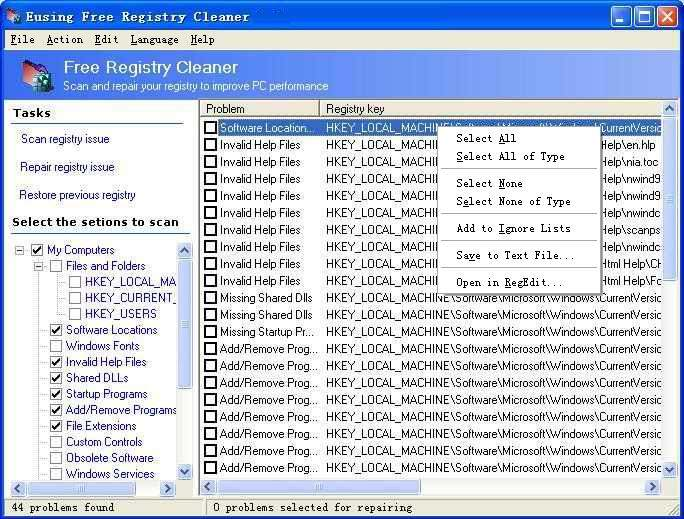Check Windows Fonts checkbox
The width and height of the screenshot is (684, 519).
pyautogui.click(x=56, y=346)
